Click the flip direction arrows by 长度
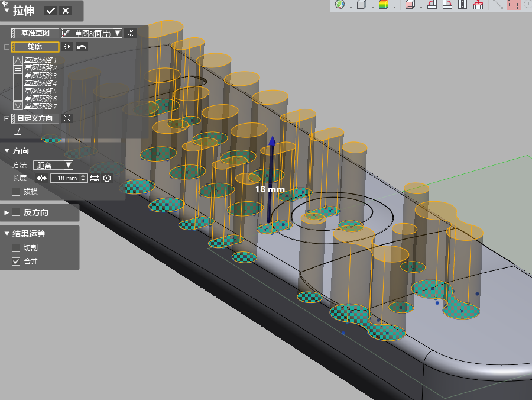532x400 pixels. (x=41, y=178)
